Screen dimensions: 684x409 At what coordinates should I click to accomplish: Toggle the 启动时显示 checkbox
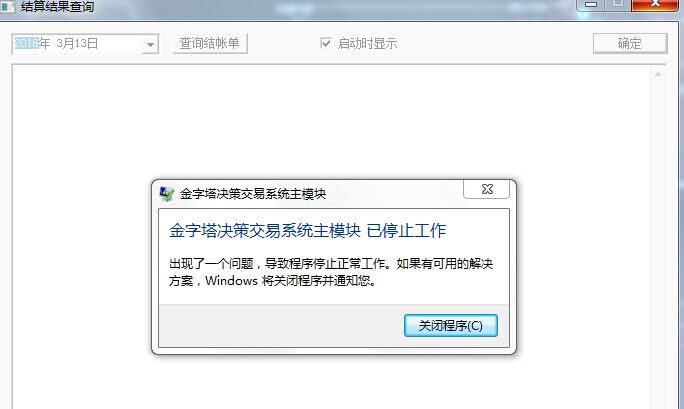pos(325,43)
